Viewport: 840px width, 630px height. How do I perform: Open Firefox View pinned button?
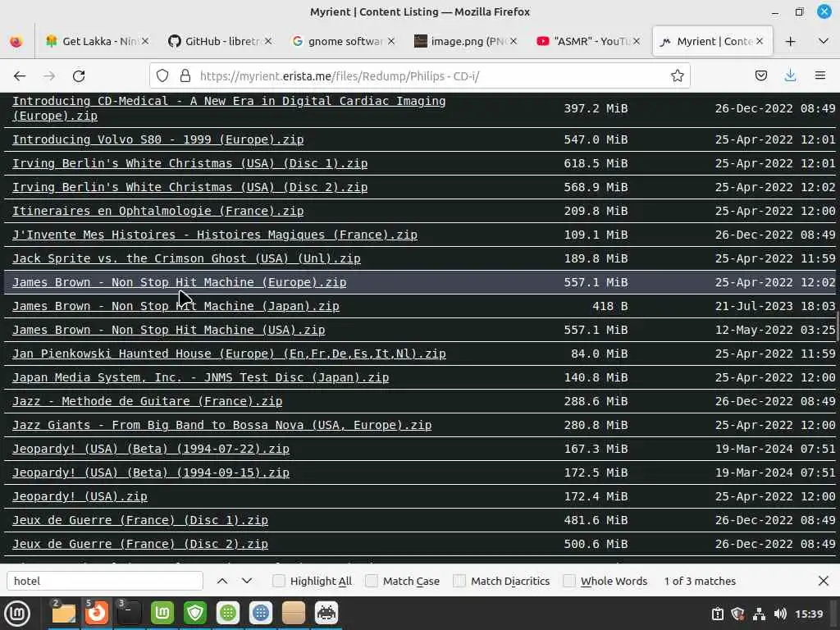point(16,41)
